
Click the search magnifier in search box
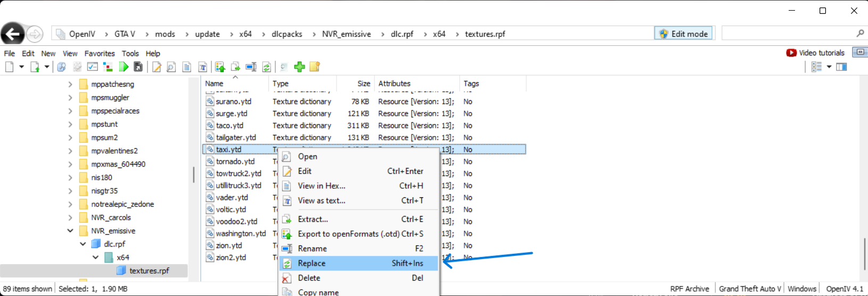[860, 33]
